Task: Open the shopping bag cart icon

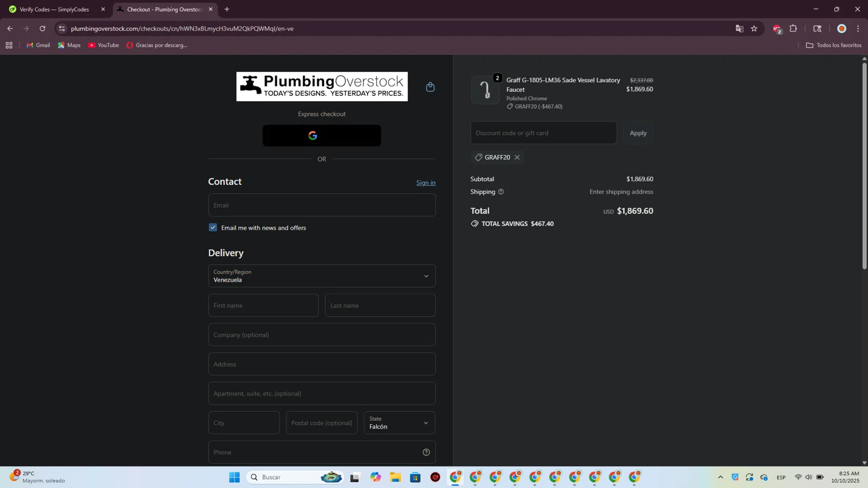Action: click(430, 87)
